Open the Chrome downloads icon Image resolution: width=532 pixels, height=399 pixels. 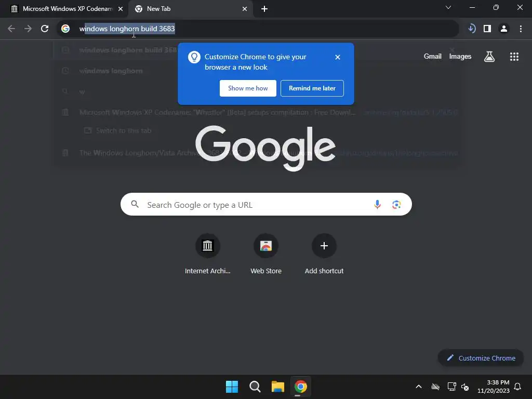tap(472, 29)
